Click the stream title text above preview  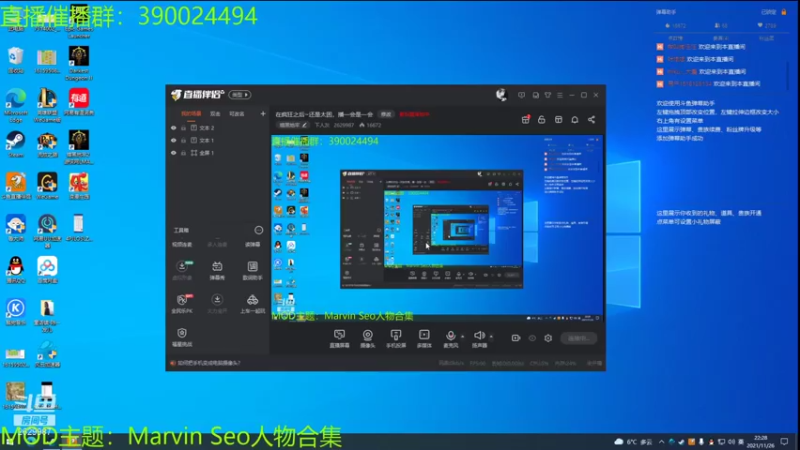tap(324, 114)
